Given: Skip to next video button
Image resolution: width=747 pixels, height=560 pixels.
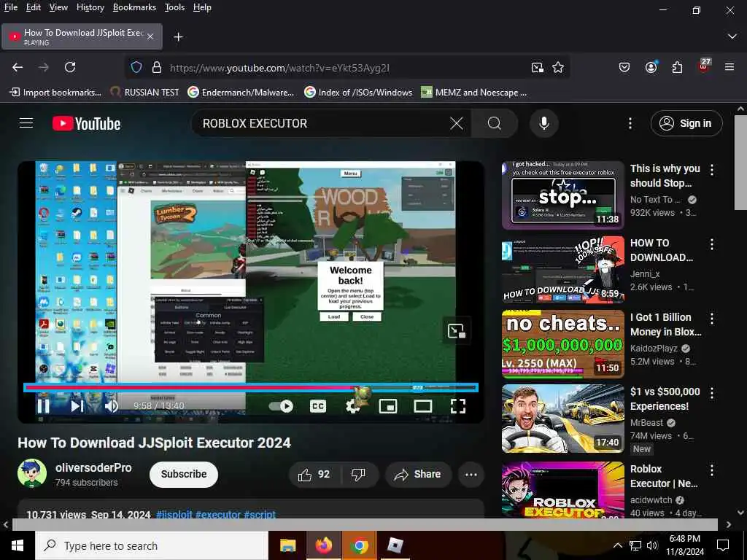Looking at the screenshot, I should pyautogui.click(x=77, y=406).
